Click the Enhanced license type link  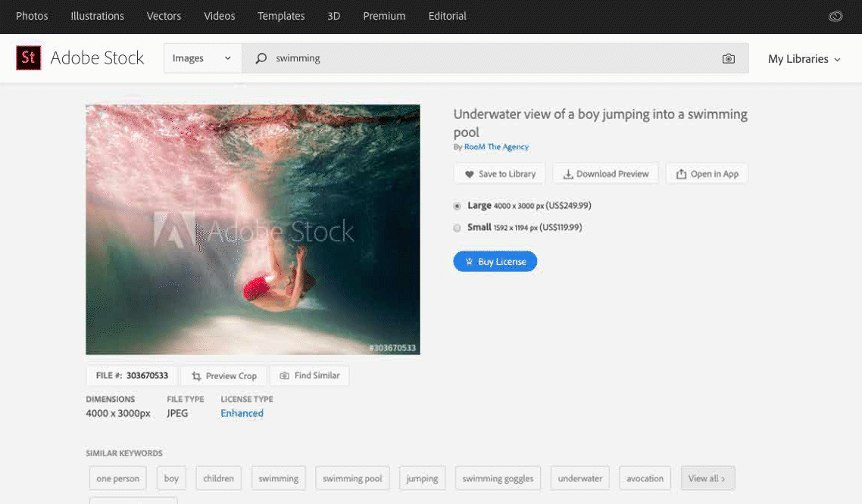click(x=242, y=413)
